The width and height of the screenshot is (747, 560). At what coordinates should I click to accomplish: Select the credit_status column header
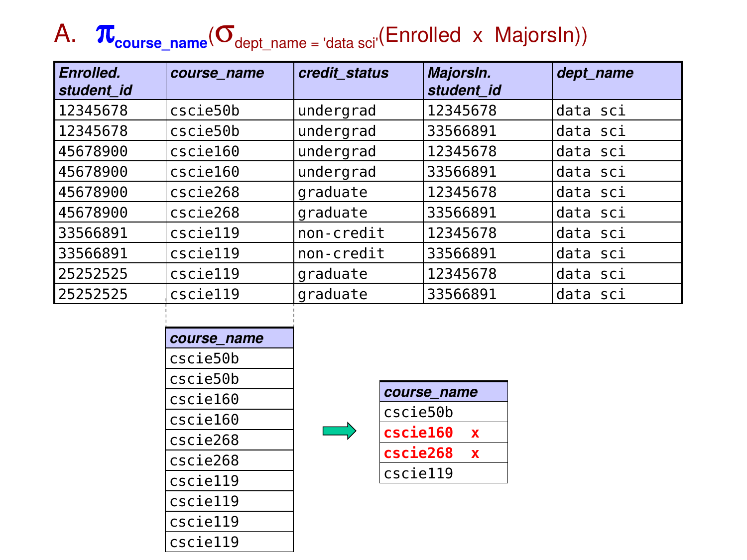pos(359,81)
